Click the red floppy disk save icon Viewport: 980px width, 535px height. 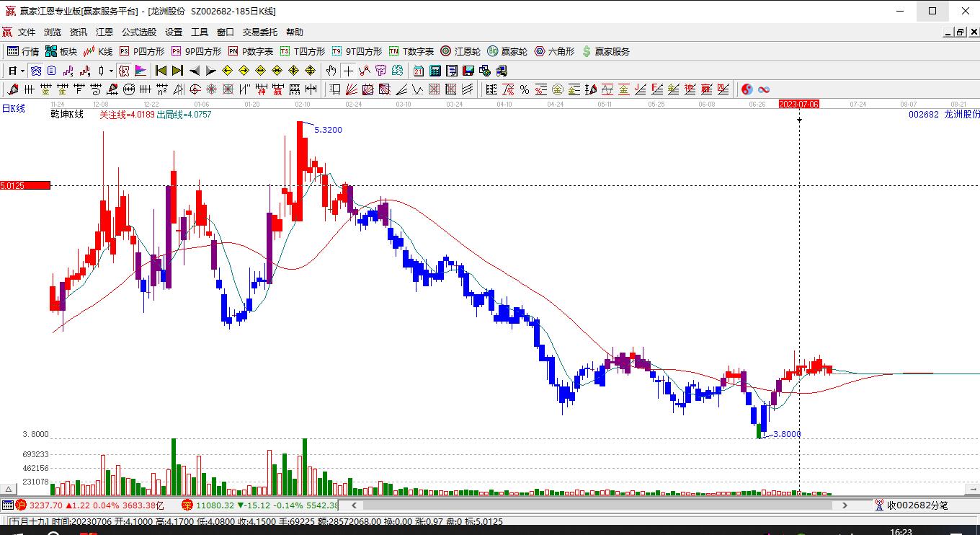point(468,71)
